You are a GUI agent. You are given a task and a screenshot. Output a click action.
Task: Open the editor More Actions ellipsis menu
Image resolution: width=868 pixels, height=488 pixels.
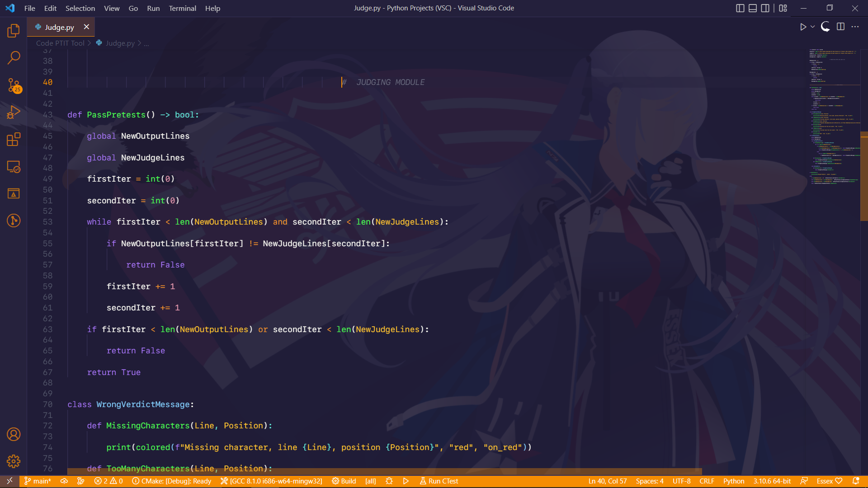tap(855, 27)
